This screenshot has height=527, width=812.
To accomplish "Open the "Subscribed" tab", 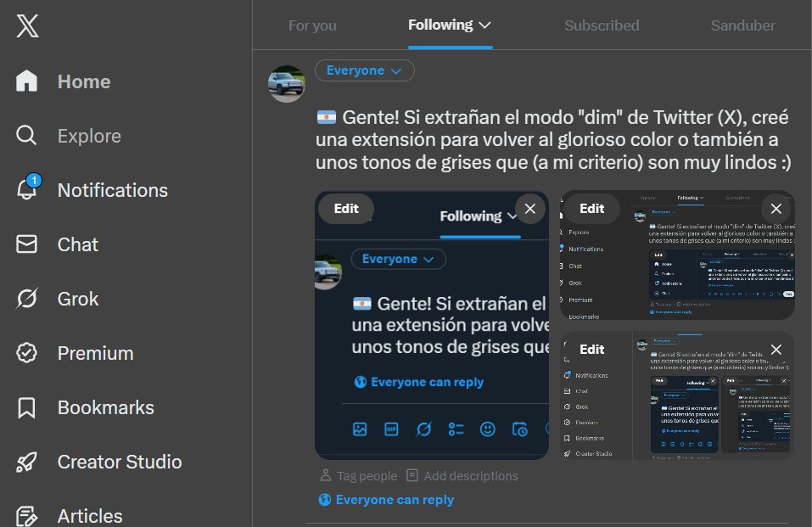I will point(602,25).
